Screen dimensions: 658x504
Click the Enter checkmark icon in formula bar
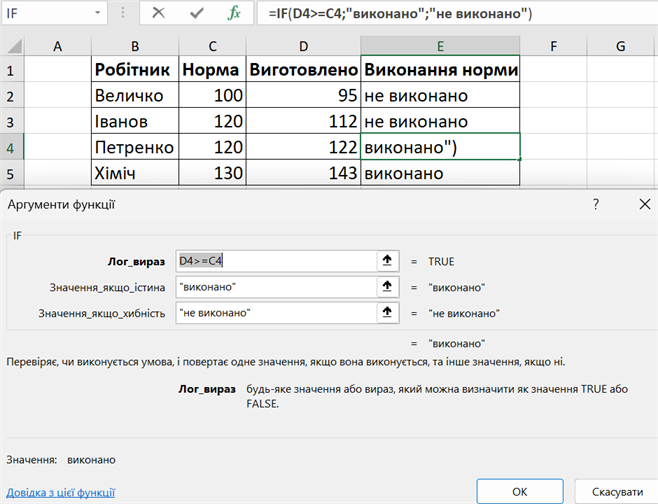(x=197, y=14)
